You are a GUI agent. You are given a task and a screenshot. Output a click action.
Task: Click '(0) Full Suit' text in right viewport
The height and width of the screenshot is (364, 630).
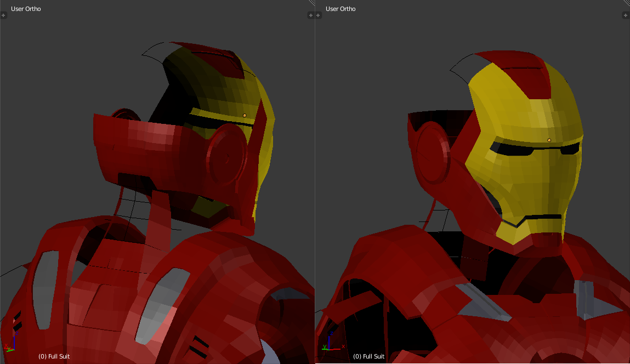(369, 356)
